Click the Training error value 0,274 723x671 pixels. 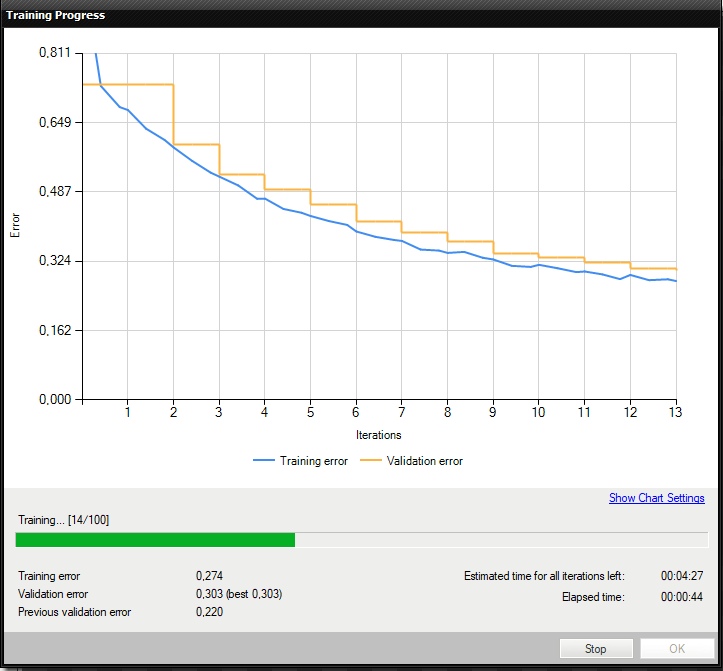pyautogui.click(x=209, y=576)
